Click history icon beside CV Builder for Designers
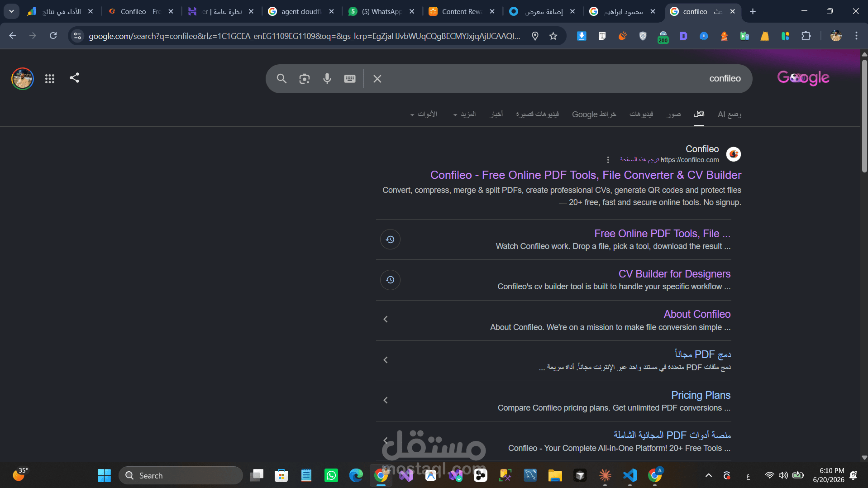Image resolution: width=868 pixels, height=488 pixels. tap(390, 280)
